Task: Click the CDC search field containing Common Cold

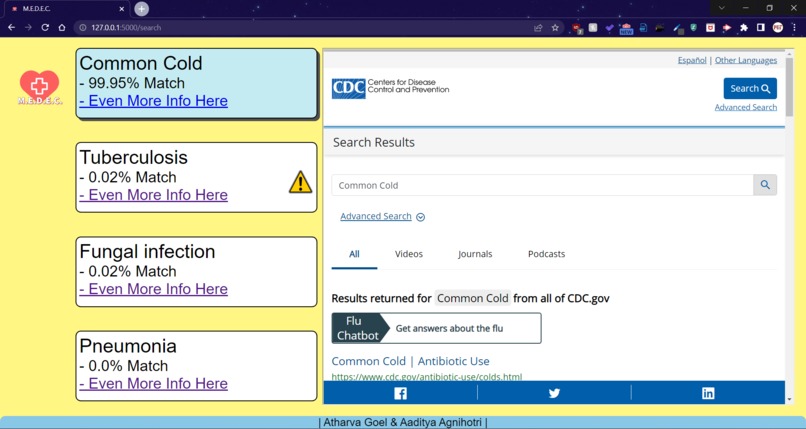Action: tap(542, 185)
